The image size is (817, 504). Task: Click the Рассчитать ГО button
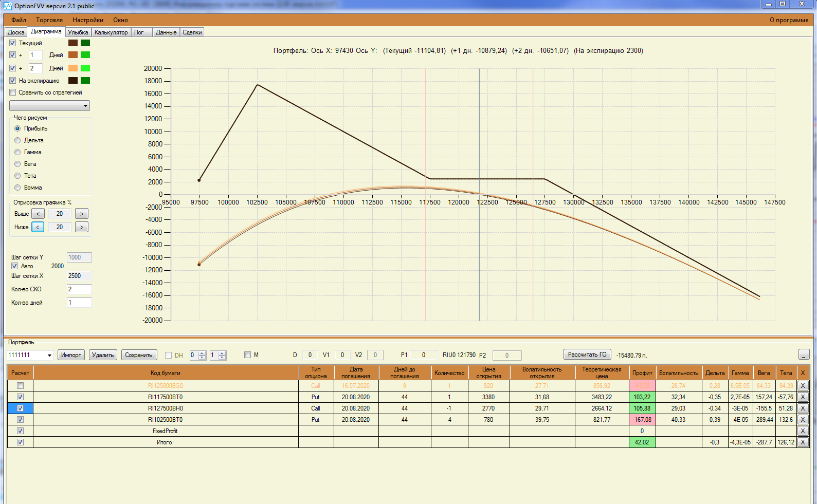point(587,354)
